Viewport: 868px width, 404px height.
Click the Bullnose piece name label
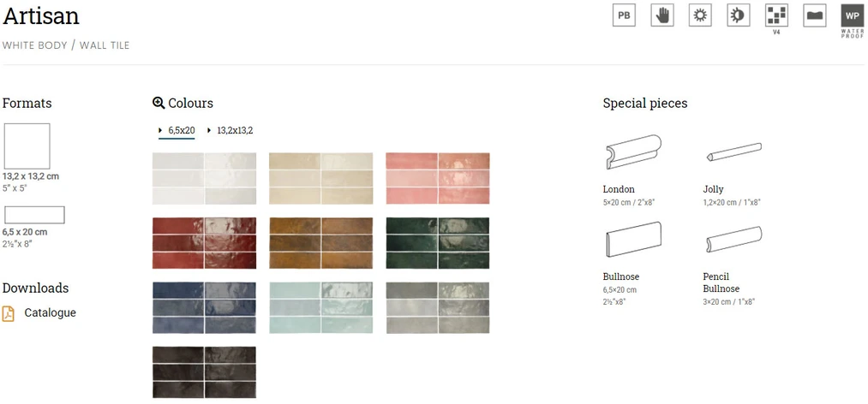(x=621, y=276)
